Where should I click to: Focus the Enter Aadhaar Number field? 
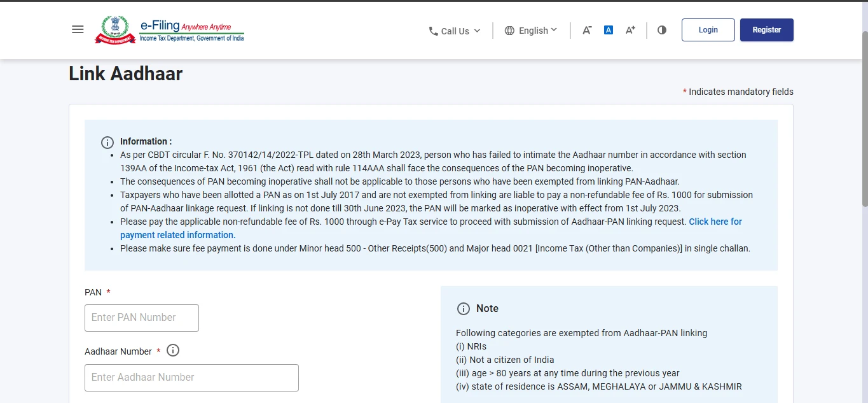[191, 378]
